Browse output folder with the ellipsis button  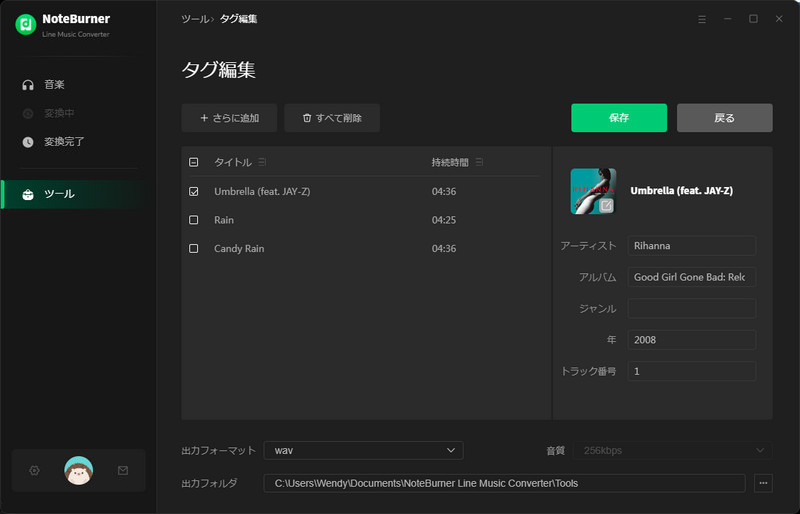point(763,483)
